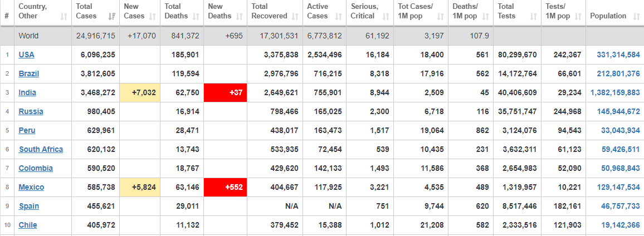
Task: Select Mexico total tests 1,319,957
Action: (521, 187)
